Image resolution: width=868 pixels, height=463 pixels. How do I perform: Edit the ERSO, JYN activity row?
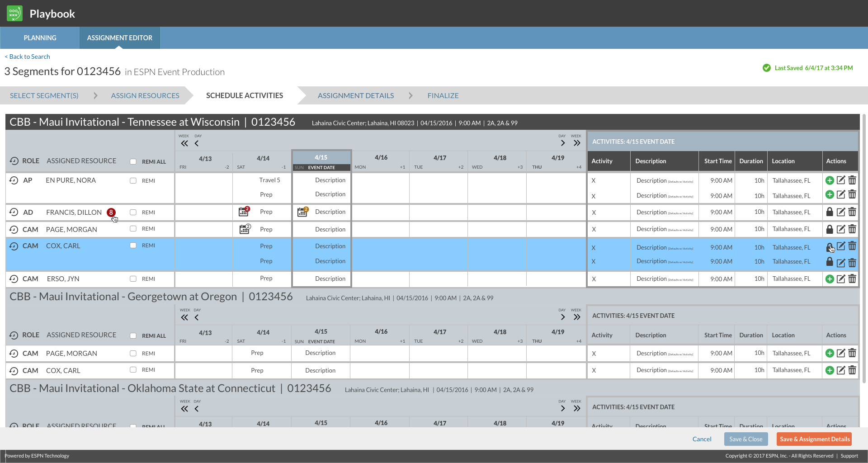point(841,279)
